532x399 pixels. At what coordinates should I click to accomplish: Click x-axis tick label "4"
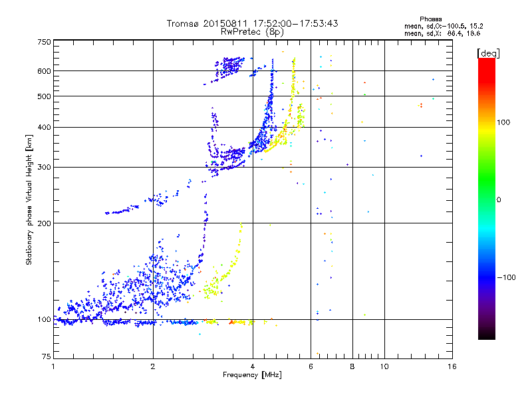click(x=253, y=366)
